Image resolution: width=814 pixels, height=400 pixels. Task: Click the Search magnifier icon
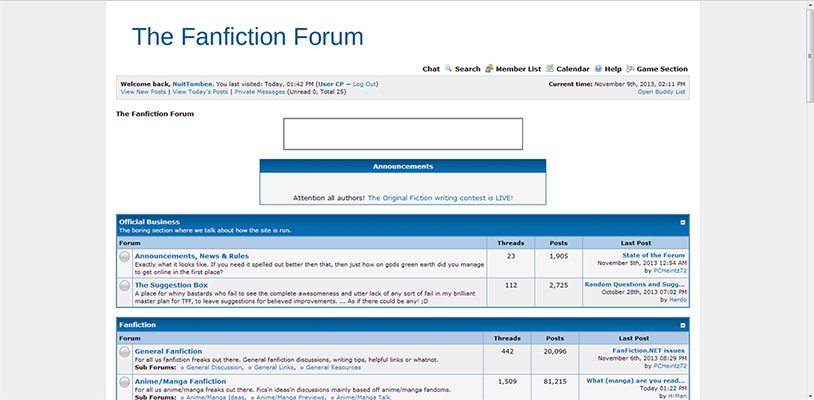[x=449, y=68]
